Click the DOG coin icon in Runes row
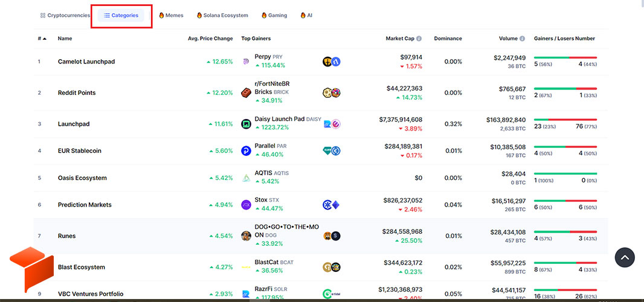 [246, 236]
